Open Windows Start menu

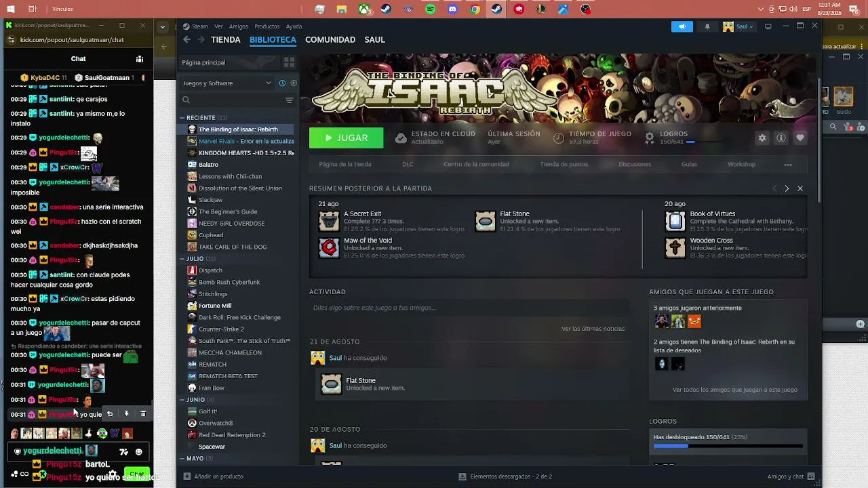(x=12, y=9)
